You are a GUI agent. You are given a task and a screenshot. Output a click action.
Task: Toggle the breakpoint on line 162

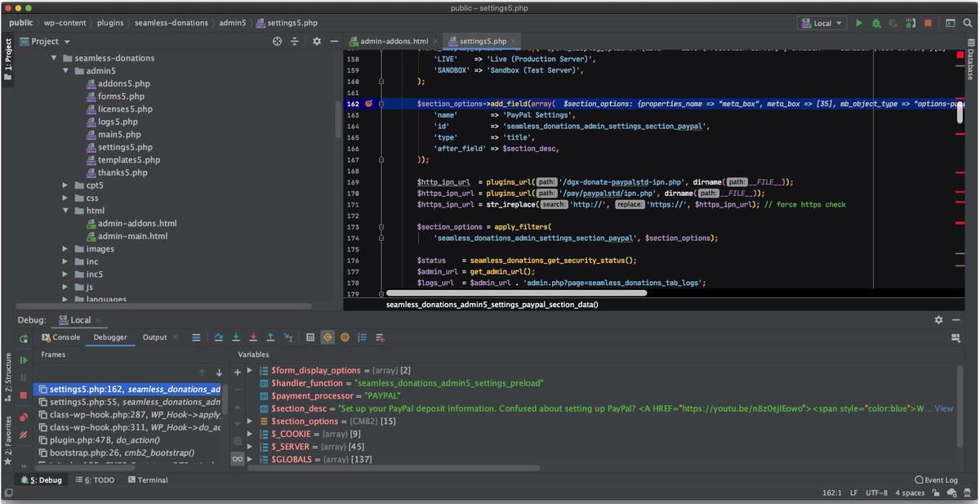tap(369, 104)
